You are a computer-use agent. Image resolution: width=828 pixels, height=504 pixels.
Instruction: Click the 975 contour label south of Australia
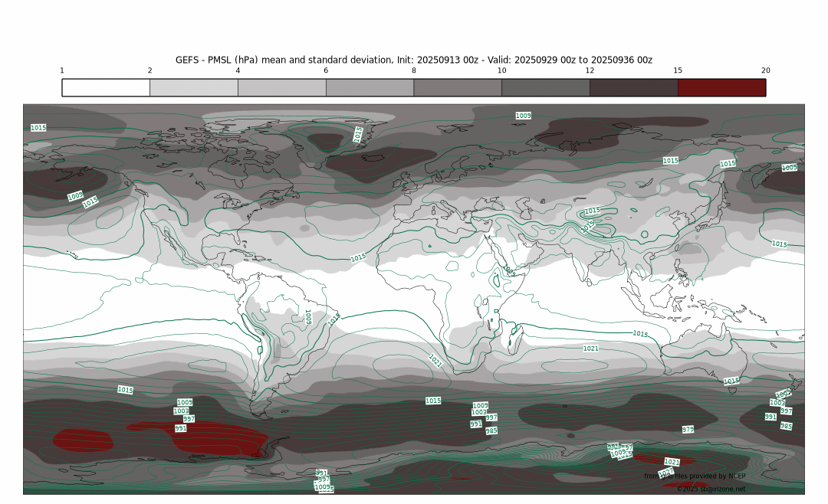click(688, 430)
